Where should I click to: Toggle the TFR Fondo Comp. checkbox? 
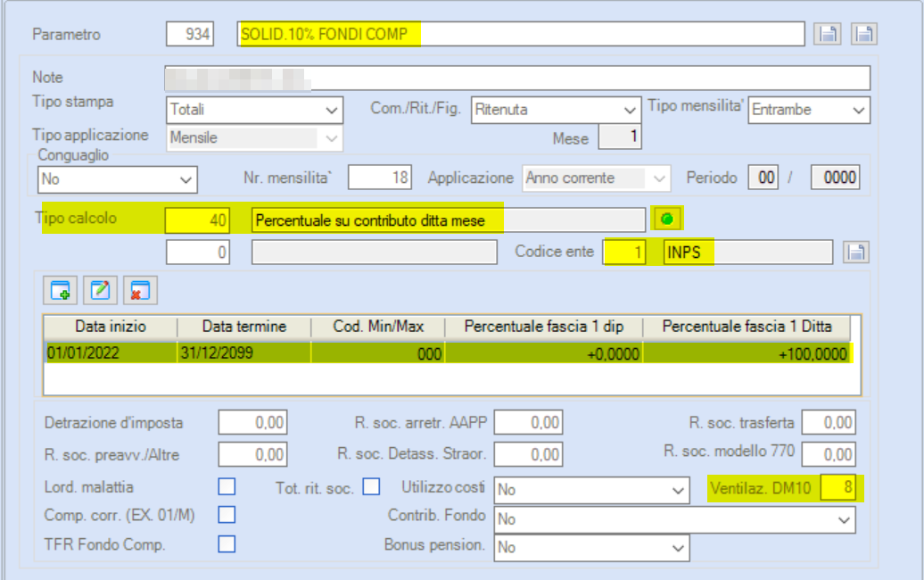click(x=227, y=543)
